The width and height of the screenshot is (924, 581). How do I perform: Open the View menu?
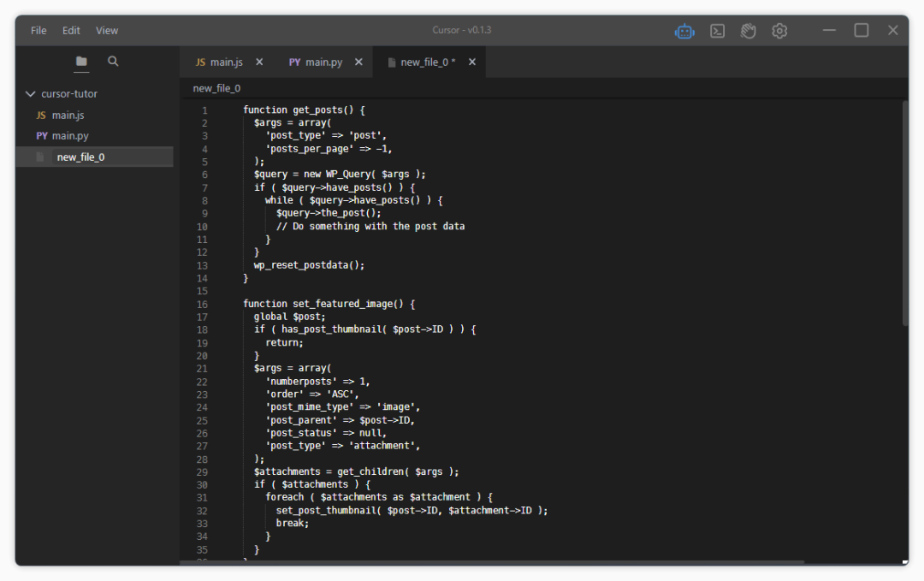[x=107, y=31]
